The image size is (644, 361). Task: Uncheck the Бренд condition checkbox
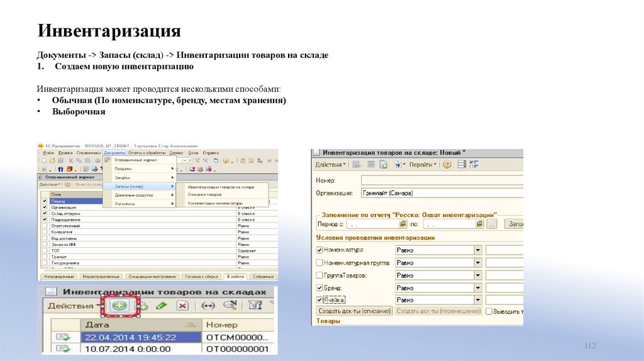(319, 288)
